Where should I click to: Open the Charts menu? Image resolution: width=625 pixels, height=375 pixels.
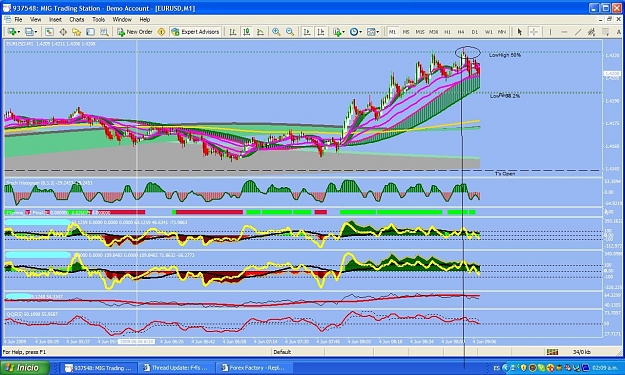pyautogui.click(x=77, y=20)
